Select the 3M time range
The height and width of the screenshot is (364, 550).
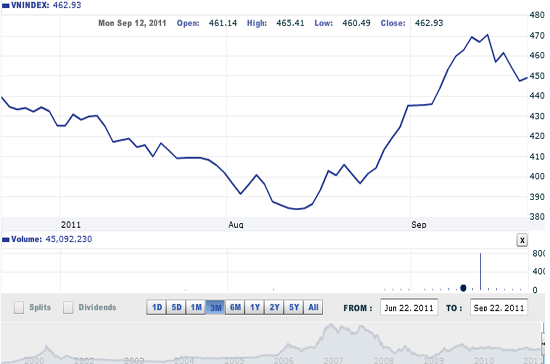pyautogui.click(x=215, y=308)
